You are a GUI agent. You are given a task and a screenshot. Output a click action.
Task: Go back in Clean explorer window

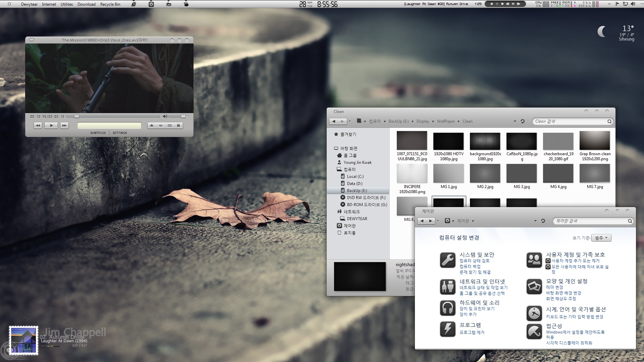(x=334, y=121)
